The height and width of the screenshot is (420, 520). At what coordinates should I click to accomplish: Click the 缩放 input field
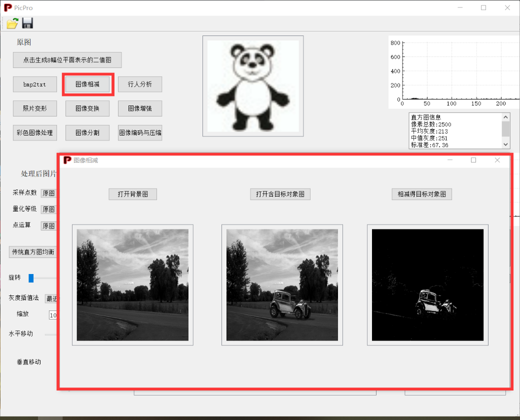coord(53,315)
